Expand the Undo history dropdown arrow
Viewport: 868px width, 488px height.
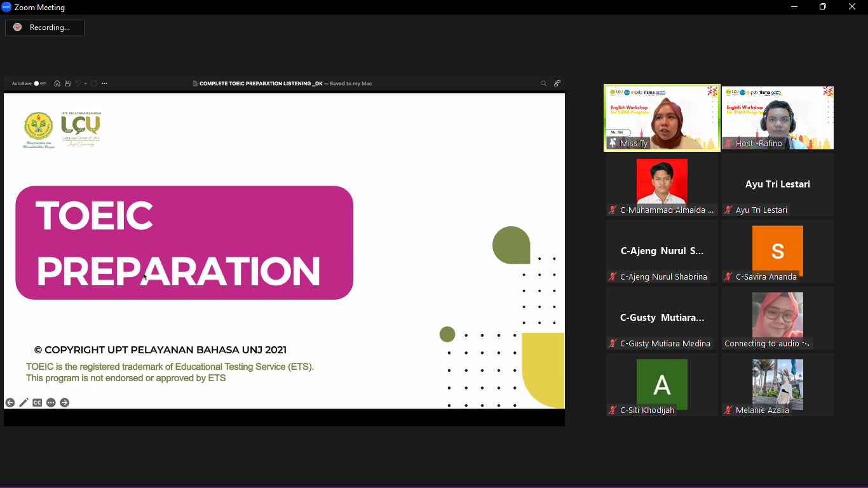coord(86,83)
